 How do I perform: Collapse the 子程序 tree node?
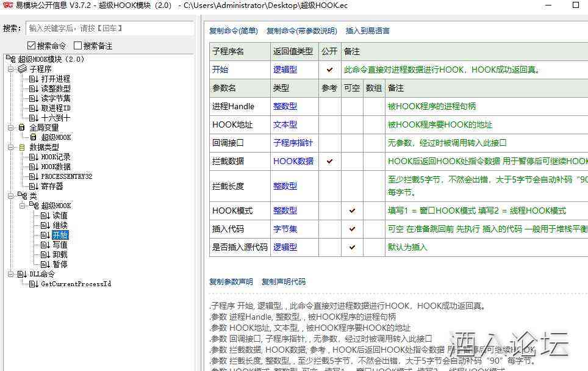coord(10,69)
